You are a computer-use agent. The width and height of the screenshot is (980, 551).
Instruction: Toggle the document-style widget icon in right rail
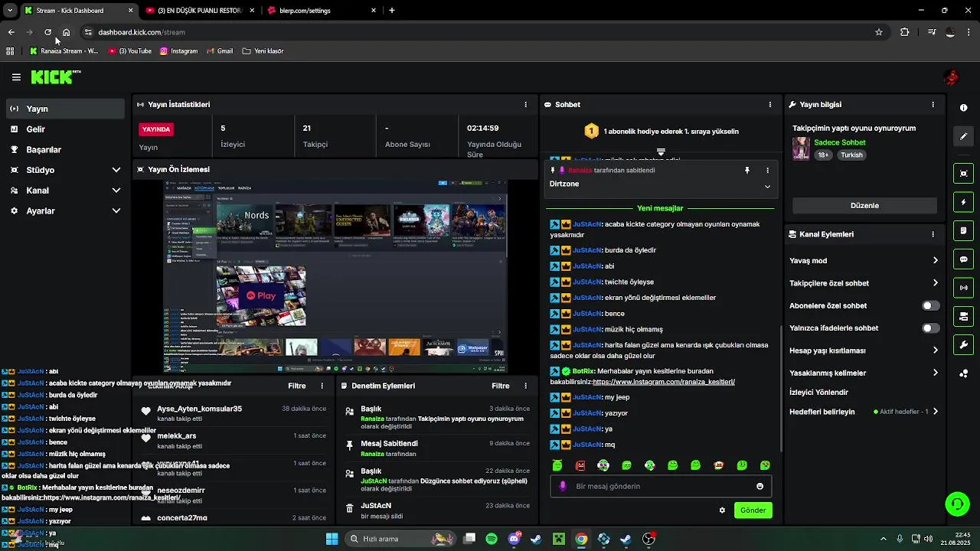(x=963, y=230)
